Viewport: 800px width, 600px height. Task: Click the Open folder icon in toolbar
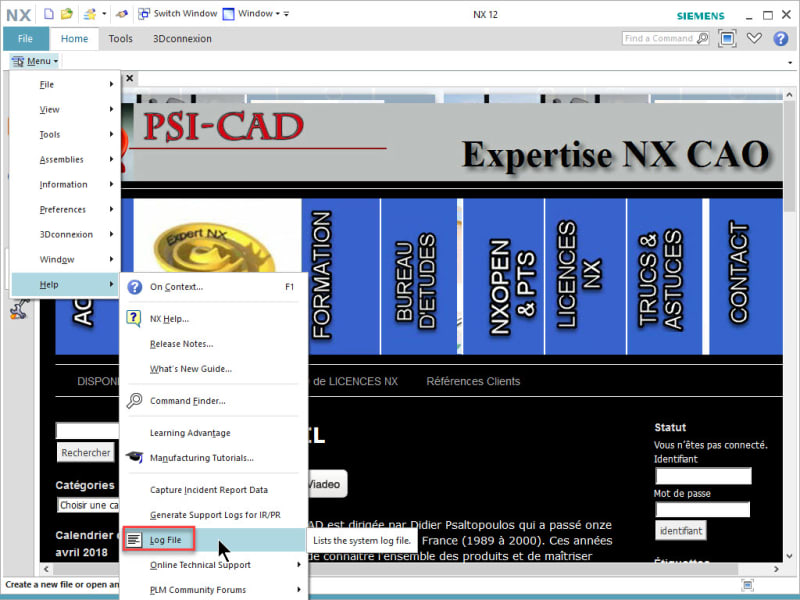(x=67, y=14)
